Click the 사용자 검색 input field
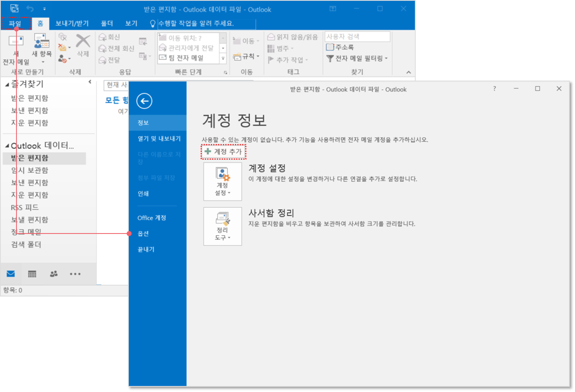Viewport: 575px width, 392px height. (357, 37)
